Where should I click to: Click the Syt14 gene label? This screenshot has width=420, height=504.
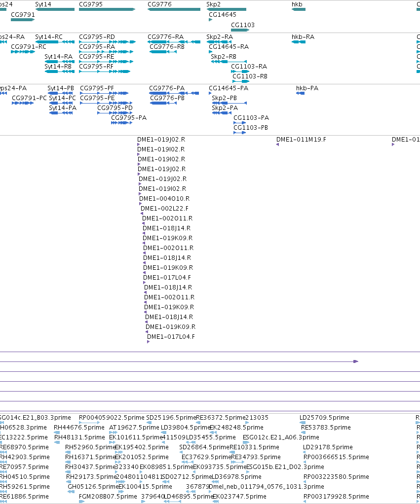43,4
